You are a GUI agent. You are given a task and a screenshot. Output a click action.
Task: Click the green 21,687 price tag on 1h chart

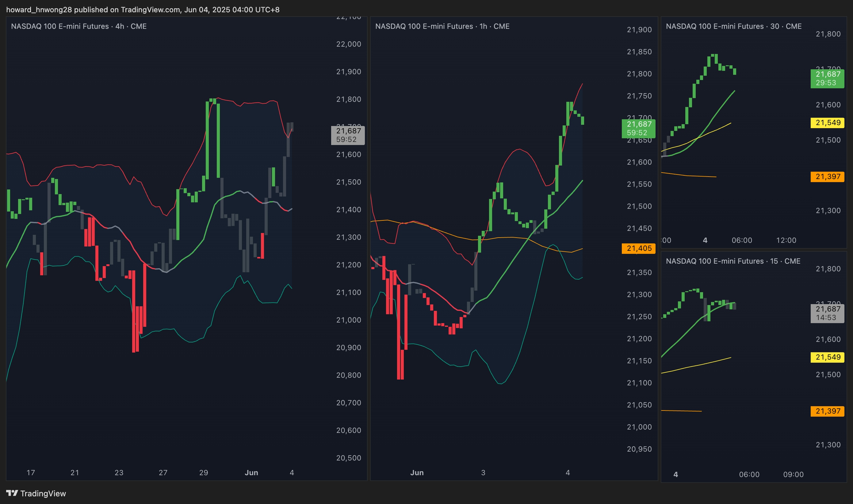[x=638, y=128]
